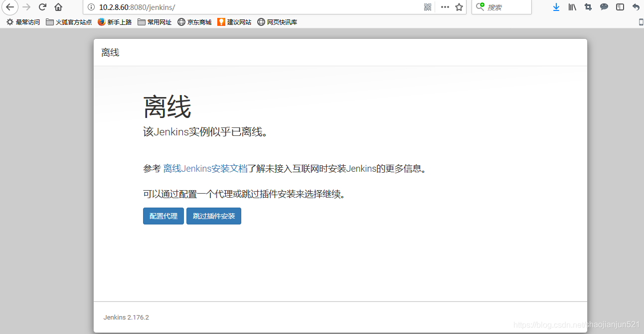Viewport: 644px width, 334px height.
Task: Show site information for 10.2.8.60
Action: (91, 7)
